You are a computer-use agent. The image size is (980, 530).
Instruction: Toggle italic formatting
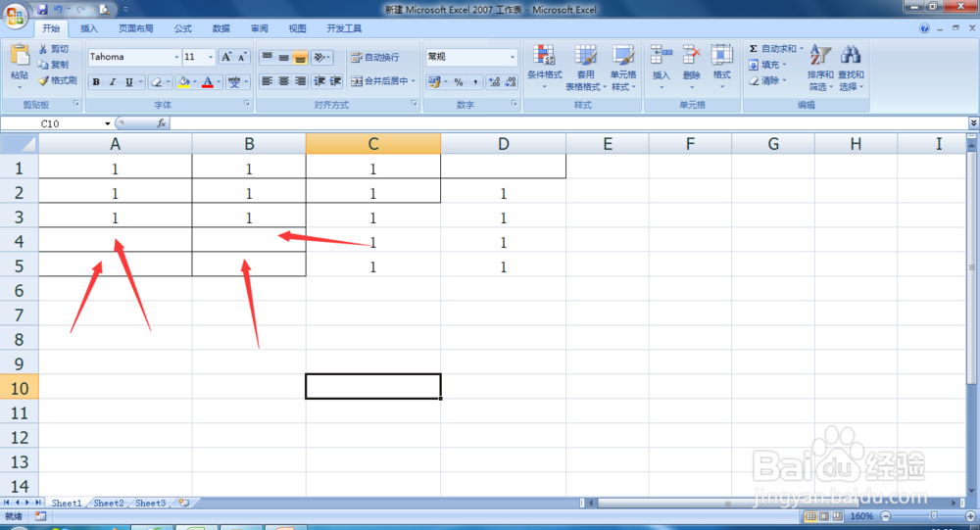[113, 82]
